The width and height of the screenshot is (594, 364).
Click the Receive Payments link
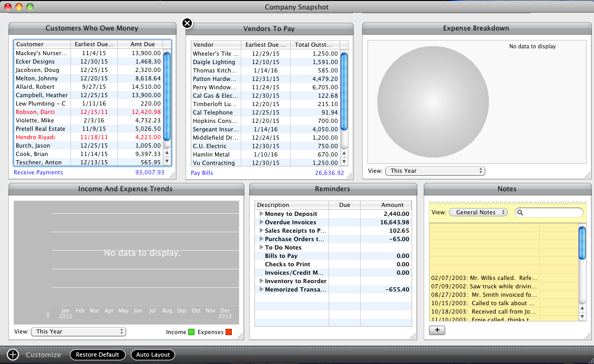pos(38,172)
